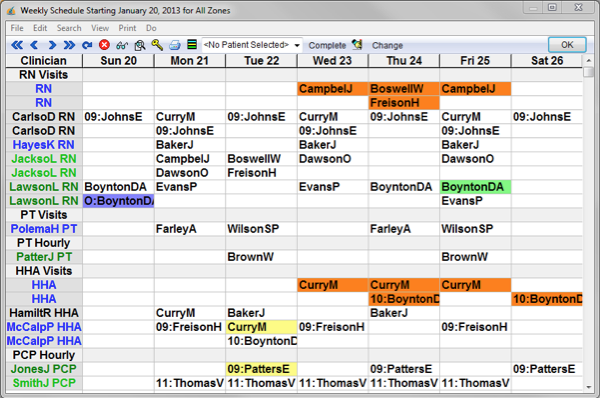Select orange FreisonH cell on Thursday
The height and width of the screenshot is (398, 600).
(x=404, y=103)
